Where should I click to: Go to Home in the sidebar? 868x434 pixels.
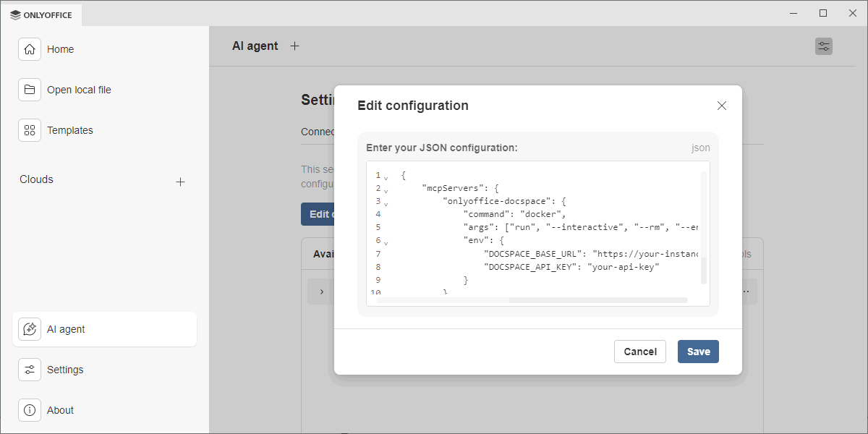coord(60,49)
